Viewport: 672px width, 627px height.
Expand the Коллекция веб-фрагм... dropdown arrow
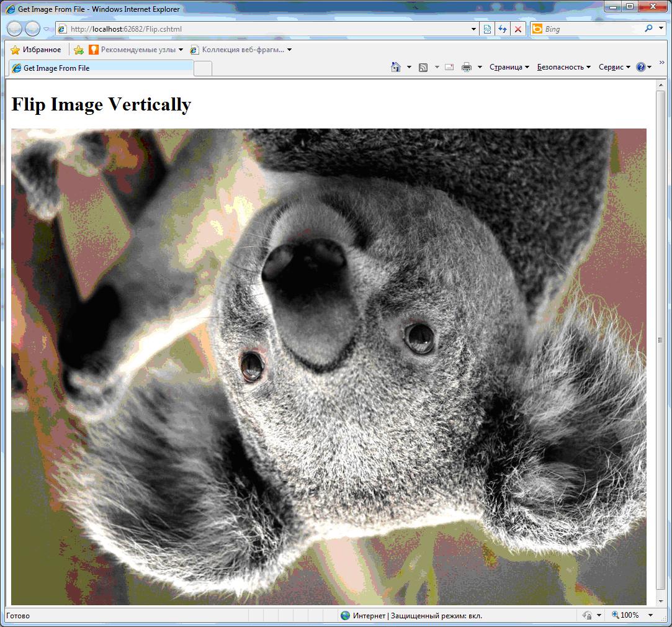[x=290, y=50]
